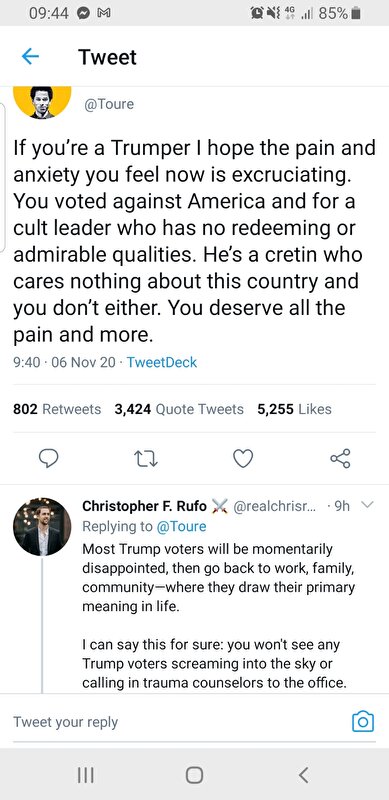Open Toure's yellow profile avatar
This screenshot has height=800, width=389.
pyautogui.click(x=42, y=102)
